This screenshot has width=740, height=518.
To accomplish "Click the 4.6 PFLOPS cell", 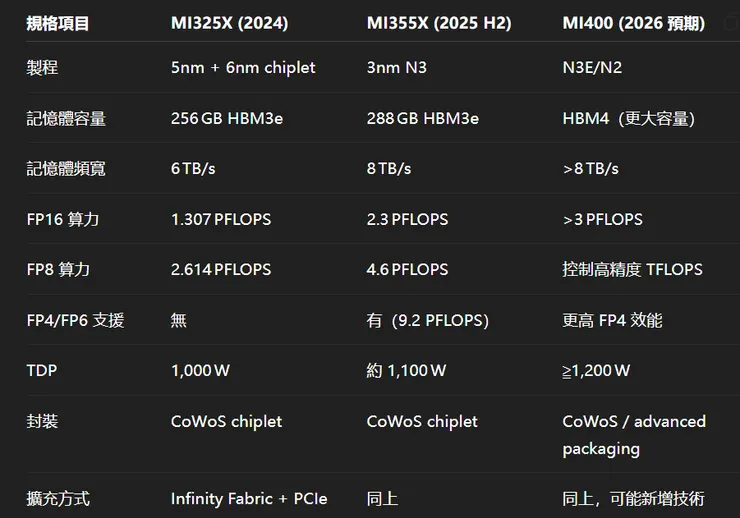I will tap(407, 270).
